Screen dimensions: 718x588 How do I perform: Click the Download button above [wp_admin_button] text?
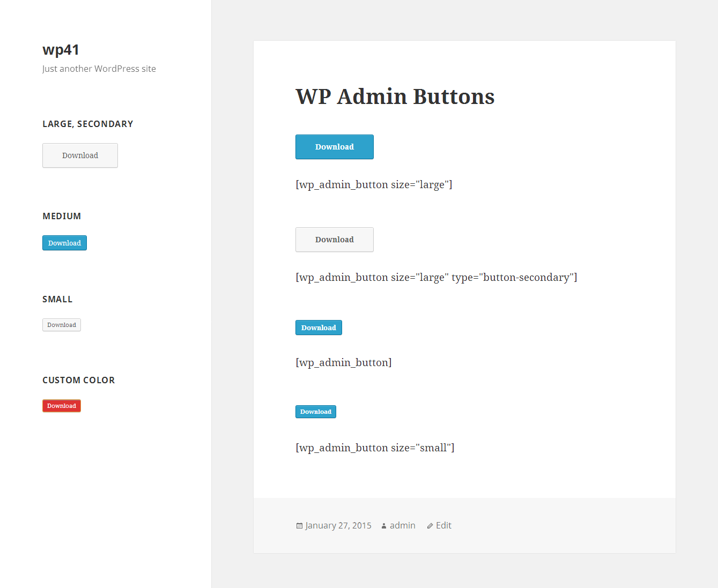click(319, 328)
